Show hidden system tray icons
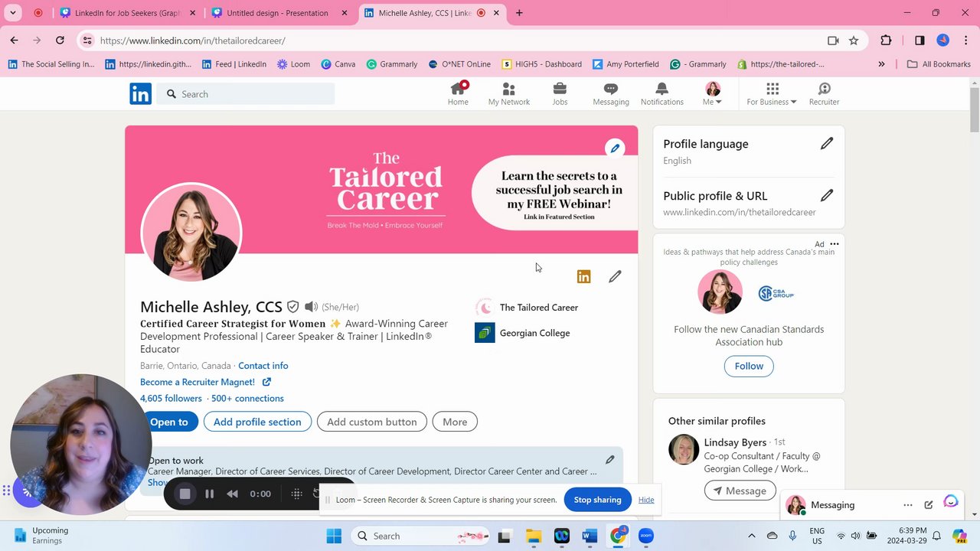 [x=752, y=536]
